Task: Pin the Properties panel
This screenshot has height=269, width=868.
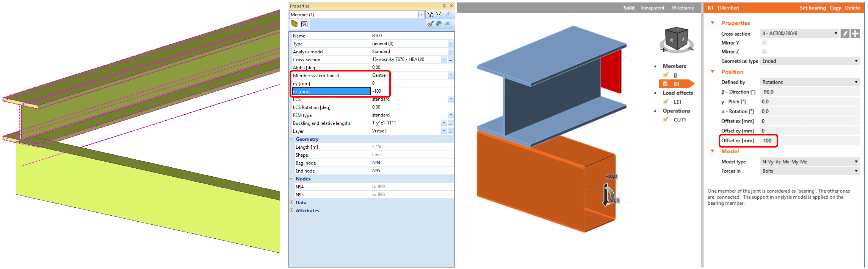Action: 444,6
